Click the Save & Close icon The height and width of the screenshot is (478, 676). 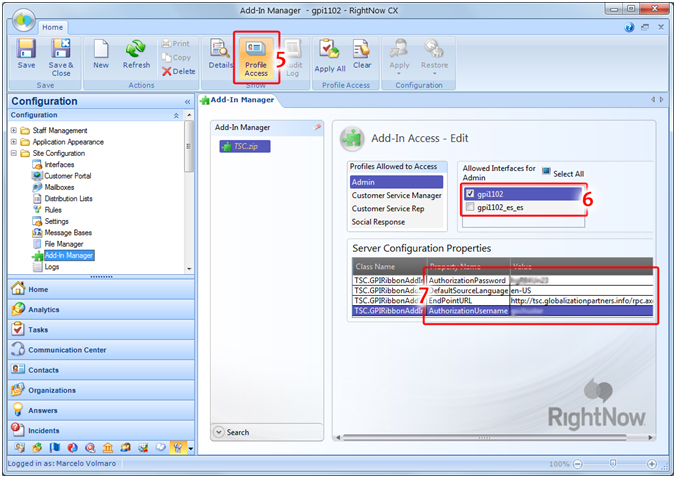tap(60, 56)
